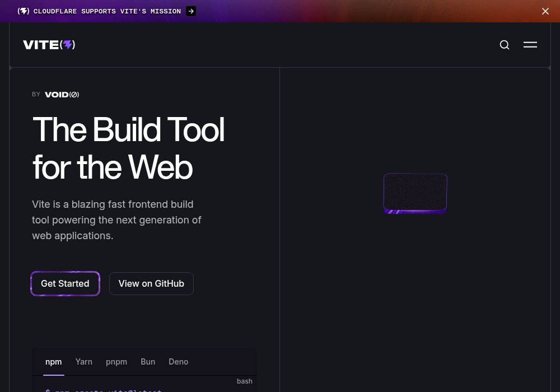Switch to the Yarn tab

pyautogui.click(x=84, y=362)
